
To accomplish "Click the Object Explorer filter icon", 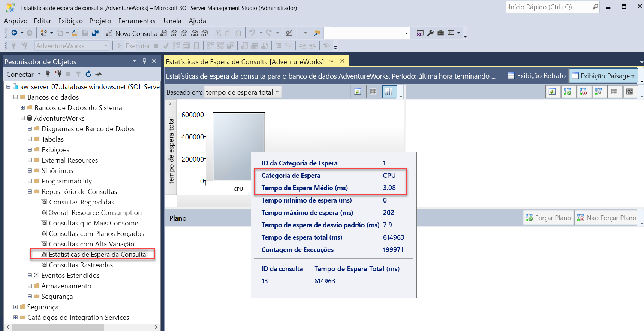I will pyautogui.click(x=78, y=74).
